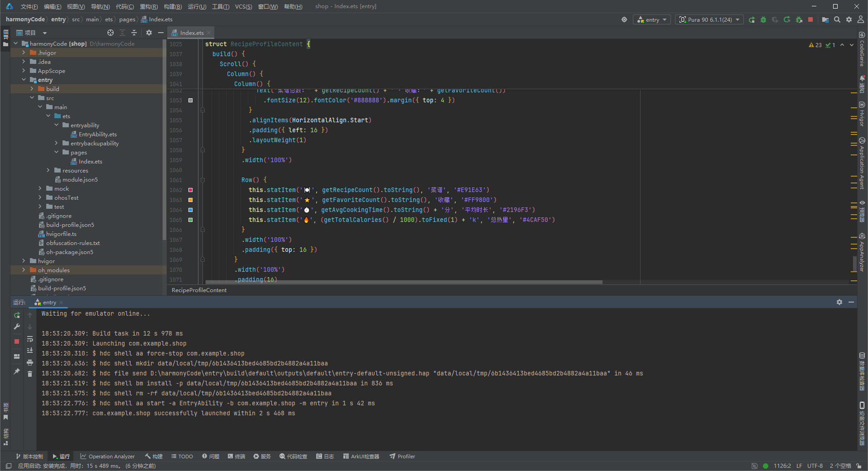Toggle scroll-to-end in the Run console
The image size is (868, 471).
[30, 351]
